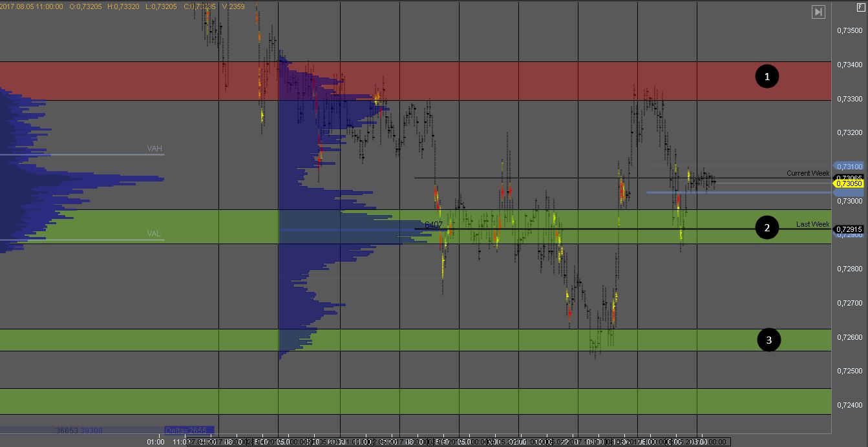Click the 6407 volume label
The width and height of the screenshot is (868, 447).
[x=434, y=225]
